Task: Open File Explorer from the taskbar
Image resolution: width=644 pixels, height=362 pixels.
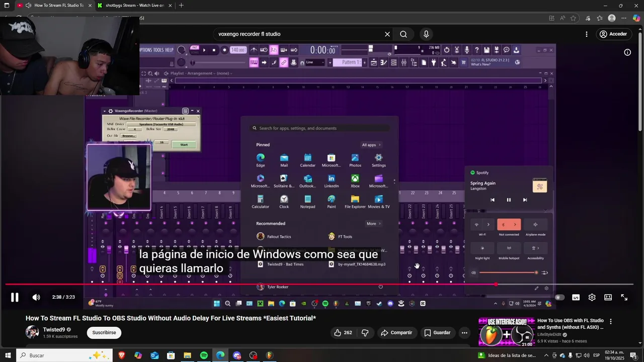Action: 187,355
